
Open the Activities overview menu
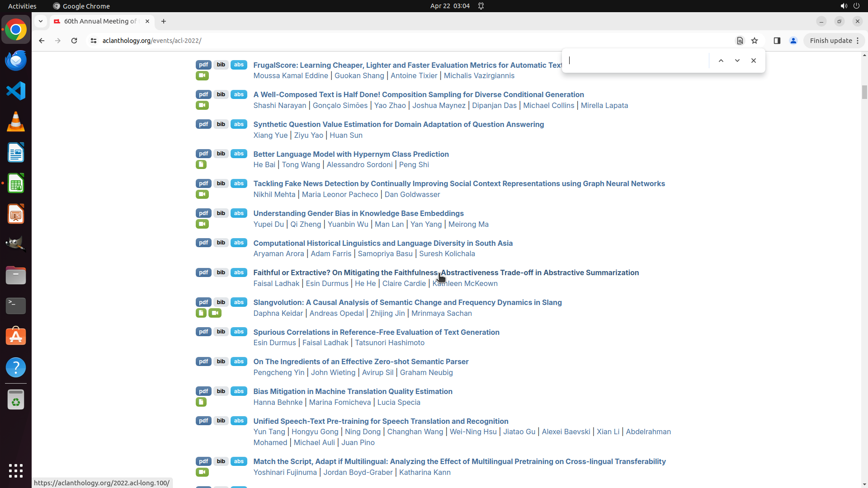(x=22, y=6)
